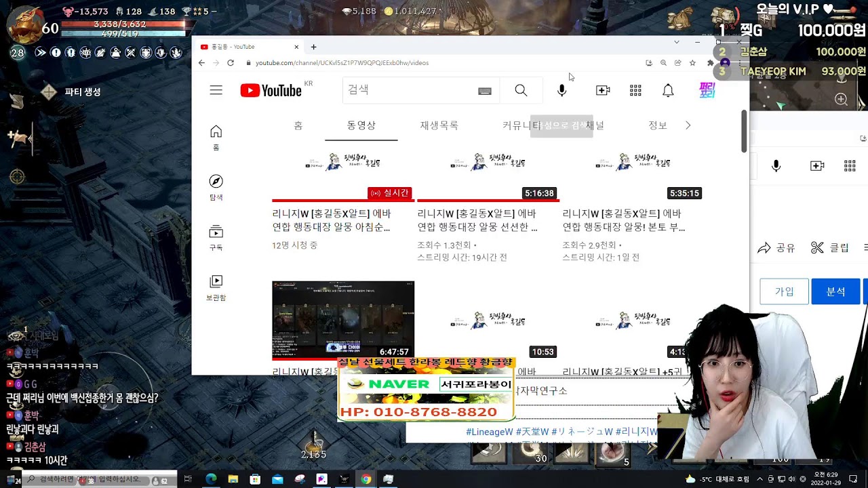Open the 6:47:57 video thumbnail
The image size is (868, 488).
(x=343, y=321)
